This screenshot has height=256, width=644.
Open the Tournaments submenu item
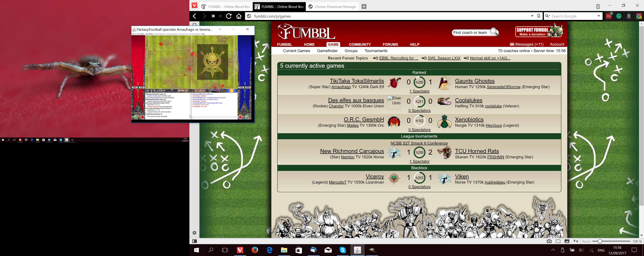[376, 51]
